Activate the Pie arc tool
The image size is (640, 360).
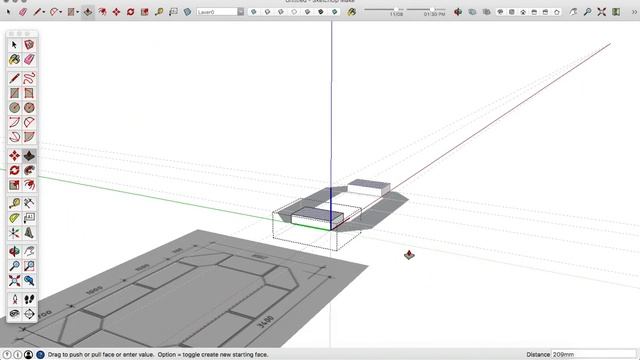[x=29, y=137]
